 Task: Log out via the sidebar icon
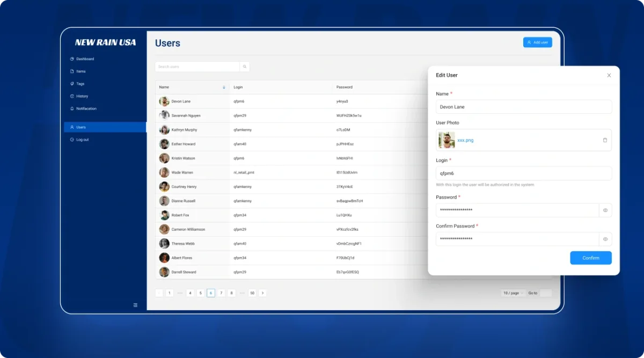click(x=72, y=140)
